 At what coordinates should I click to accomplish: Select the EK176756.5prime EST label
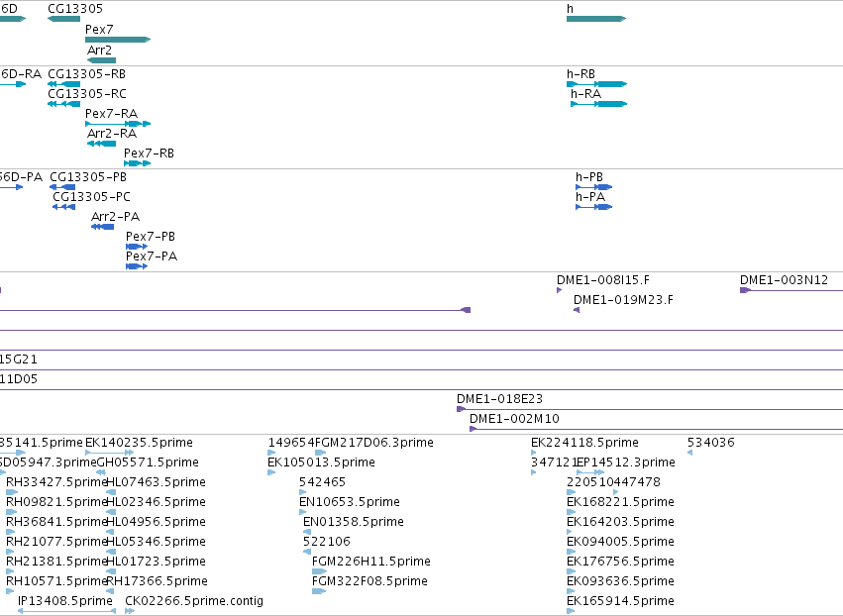[x=620, y=562]
